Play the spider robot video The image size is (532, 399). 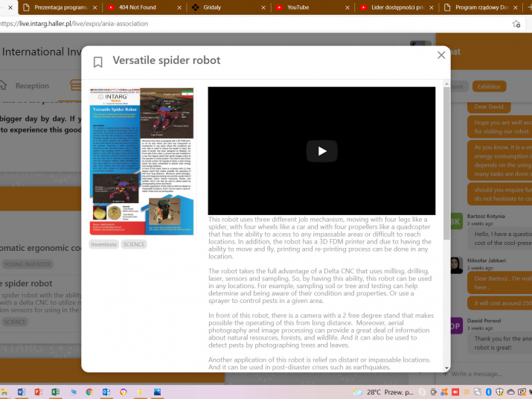(321, 151)
